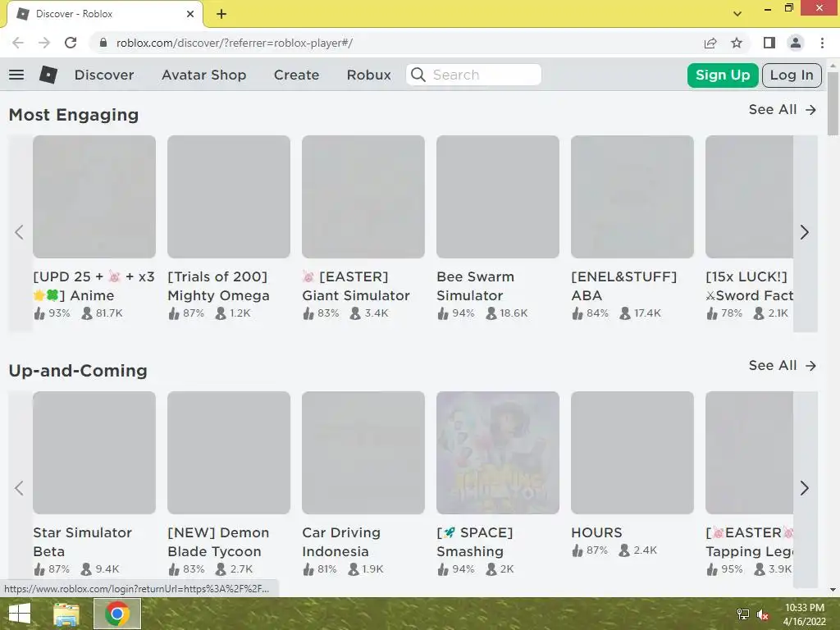
Task: Select the Discover - Roblox tab
Action: [x=104, y=14]
